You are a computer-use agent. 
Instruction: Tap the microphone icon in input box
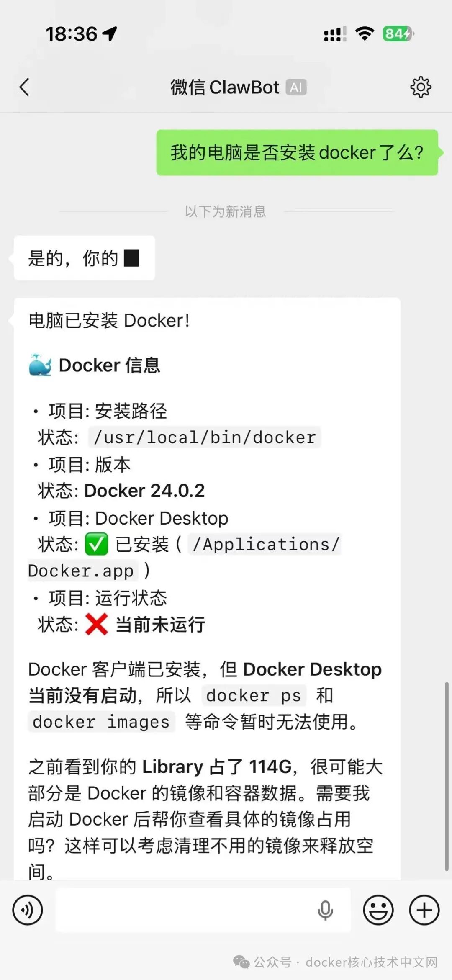point(325,910)
